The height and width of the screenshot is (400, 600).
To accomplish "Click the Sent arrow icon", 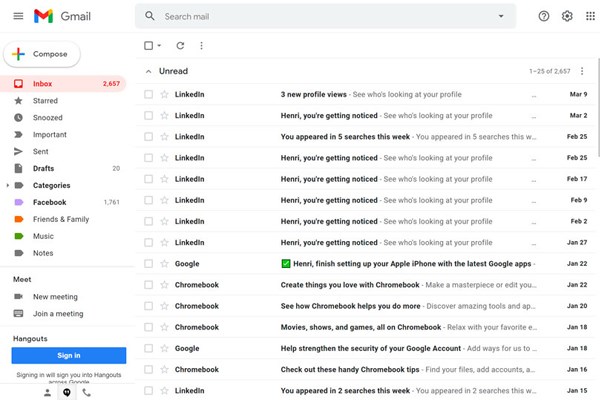I will coord(18,151).
